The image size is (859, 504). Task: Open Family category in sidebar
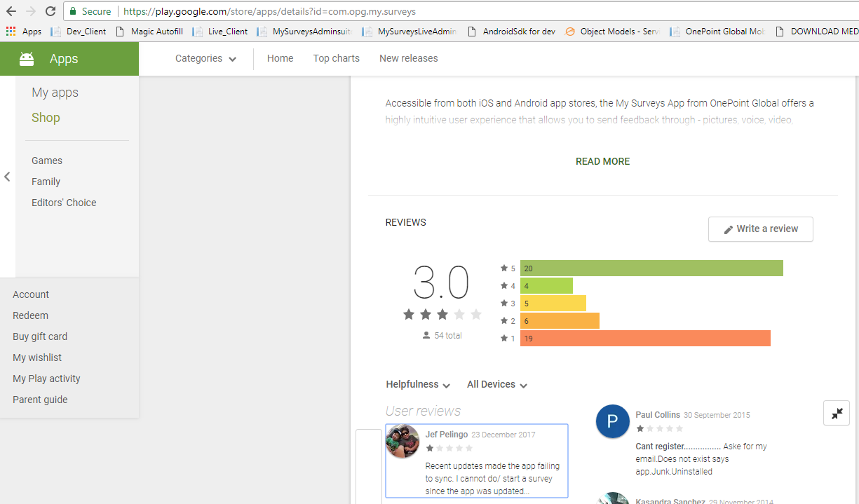(46, 182)
